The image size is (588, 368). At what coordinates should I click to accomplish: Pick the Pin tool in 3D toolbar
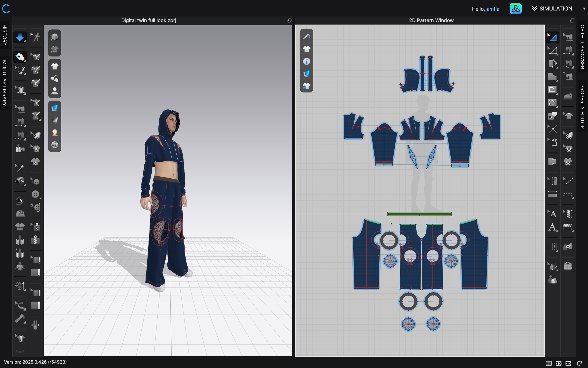coord(20,168)
